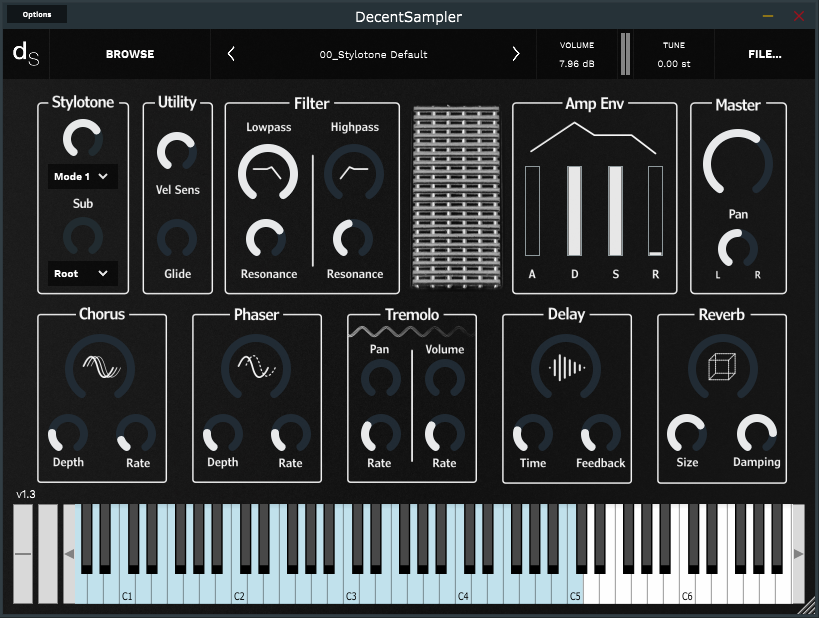Click the Reverb Damping knob

tap(757, 434)
